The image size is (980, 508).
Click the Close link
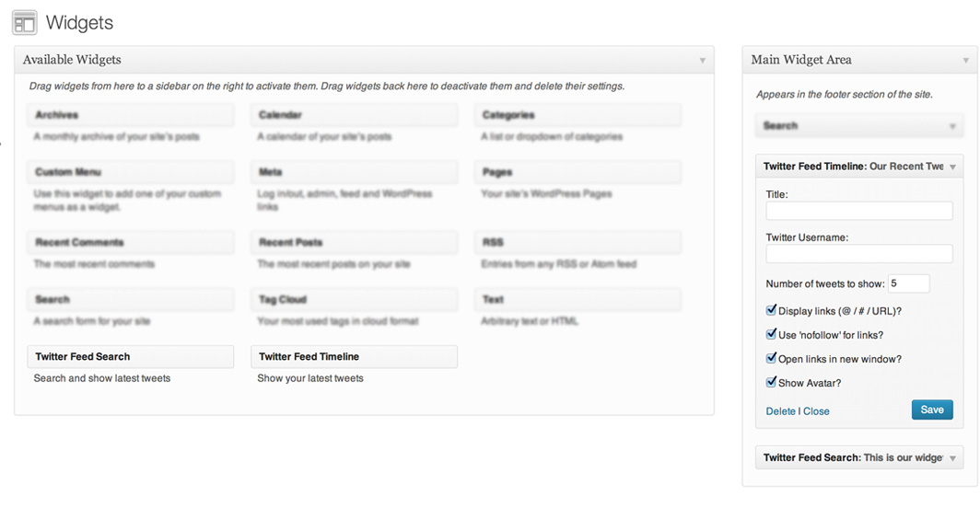click(816, 411)
